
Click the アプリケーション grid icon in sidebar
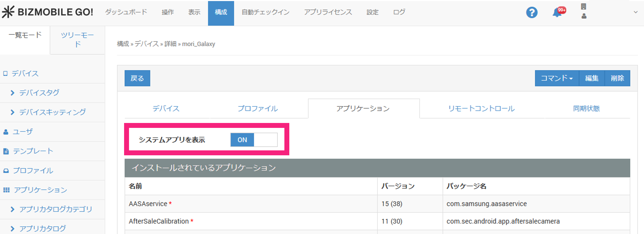click(6, 190)
